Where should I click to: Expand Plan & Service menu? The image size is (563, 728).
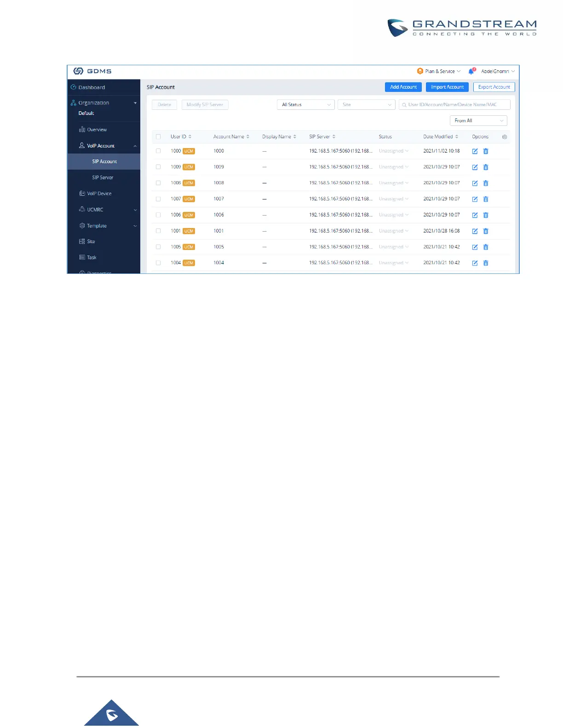click(x=439, y=71)
